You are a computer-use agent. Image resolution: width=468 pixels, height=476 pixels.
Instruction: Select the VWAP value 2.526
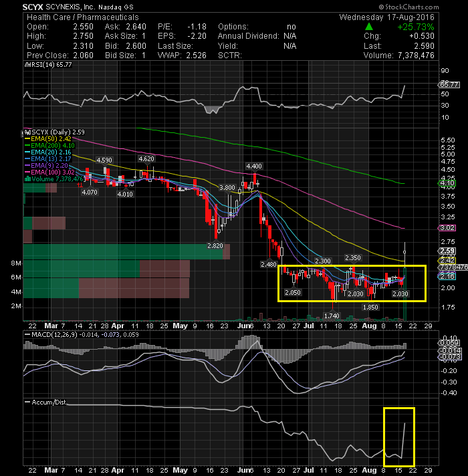[196, 55]
